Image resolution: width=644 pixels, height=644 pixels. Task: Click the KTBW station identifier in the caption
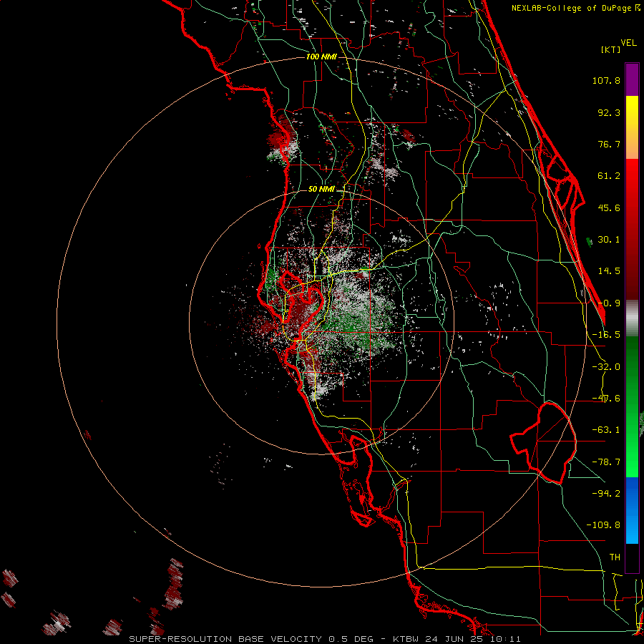[406, 639]
